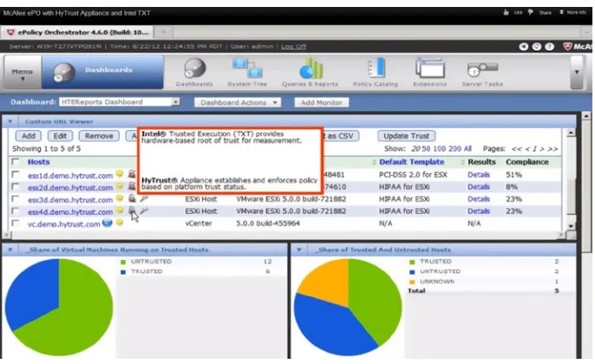The width and height of the screenshot is (595, 364).
Task: Click the blue TRUSTED legend swatch in VM chart
Action: click(122, 272)
